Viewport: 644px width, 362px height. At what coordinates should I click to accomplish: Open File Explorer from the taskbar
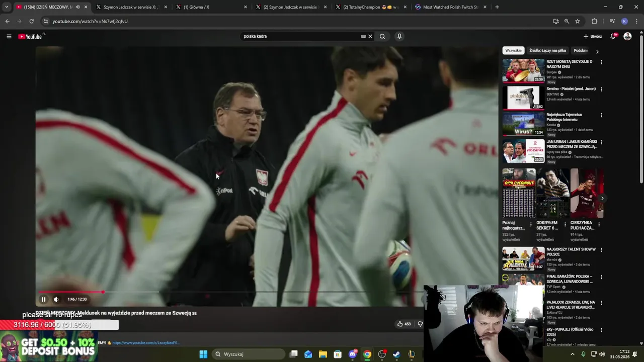pyautogui.click(x=323, y=354)
